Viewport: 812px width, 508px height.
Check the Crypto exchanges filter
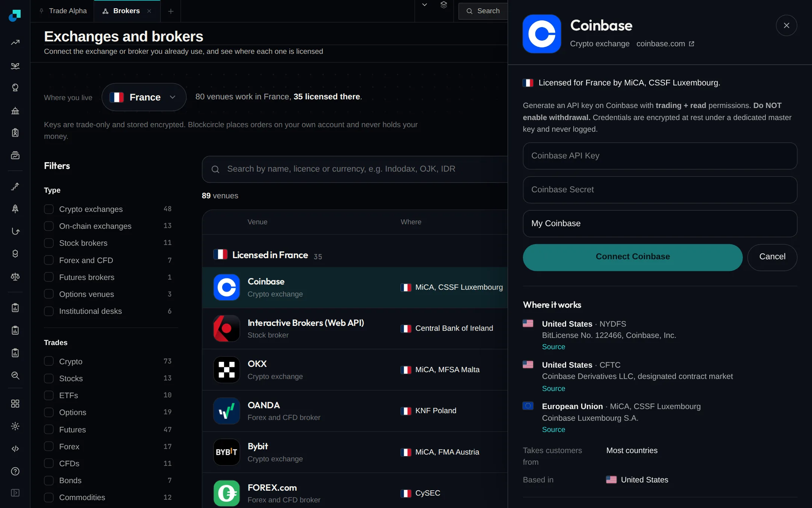[x=49, y=209]
